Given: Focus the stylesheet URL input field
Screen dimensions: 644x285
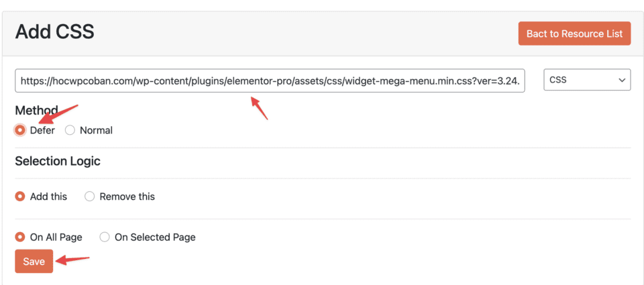Looking at the screenshot, I should (270, 80).
